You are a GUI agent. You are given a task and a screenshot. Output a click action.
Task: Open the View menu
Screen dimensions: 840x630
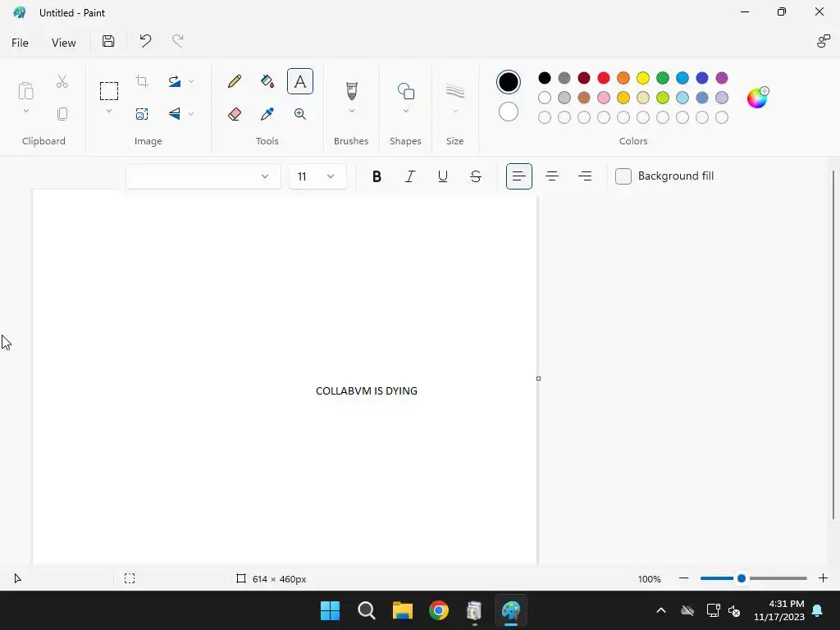tap(64, 43)
